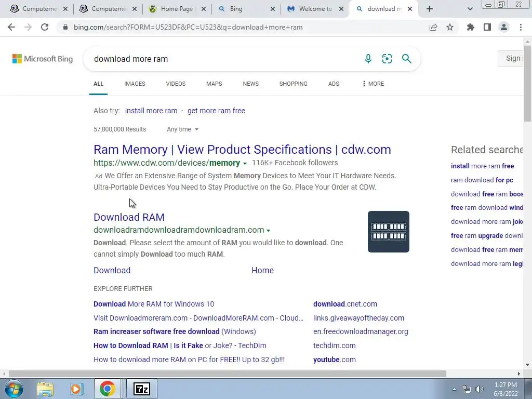
Task: Close the Bing tab
Action: point(272,9)
